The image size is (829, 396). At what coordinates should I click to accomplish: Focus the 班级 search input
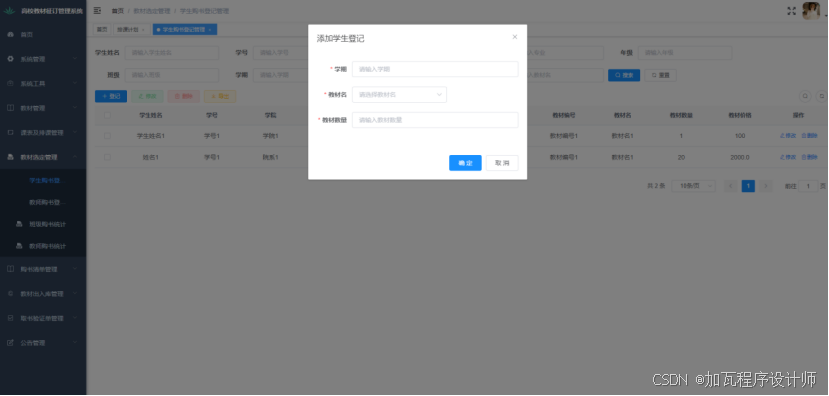pyautogui.click(x=172, y=75)
